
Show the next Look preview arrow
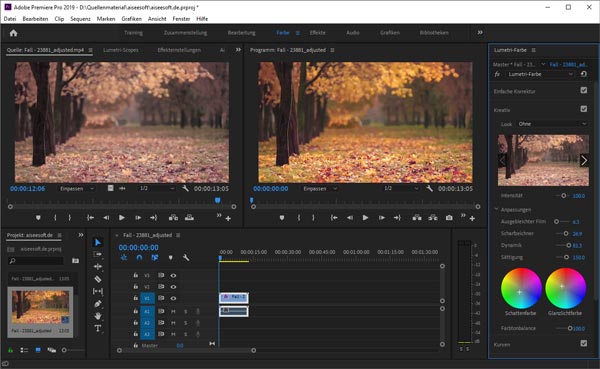pos(584,160)
